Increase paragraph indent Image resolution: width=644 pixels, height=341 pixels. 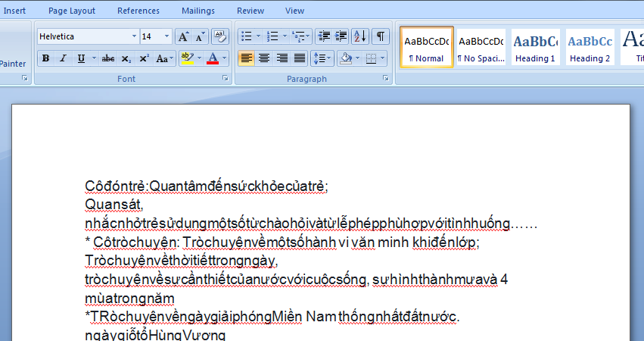click(x=341, y=36)
